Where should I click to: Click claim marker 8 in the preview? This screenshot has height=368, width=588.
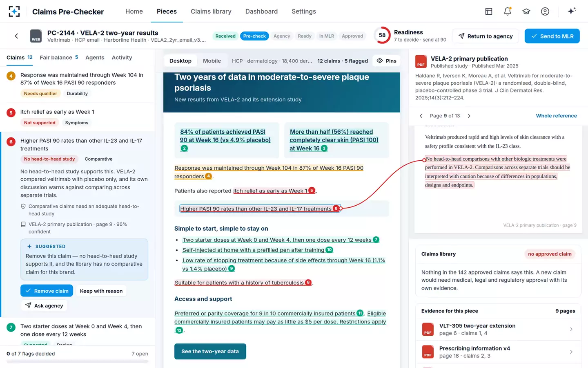[x=308, y=282]
